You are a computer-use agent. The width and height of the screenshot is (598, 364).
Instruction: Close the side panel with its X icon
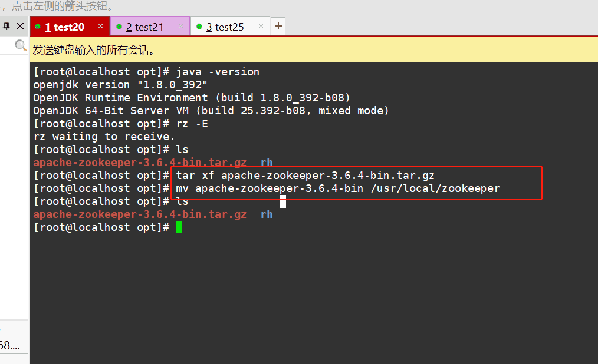tap(20, 27)
